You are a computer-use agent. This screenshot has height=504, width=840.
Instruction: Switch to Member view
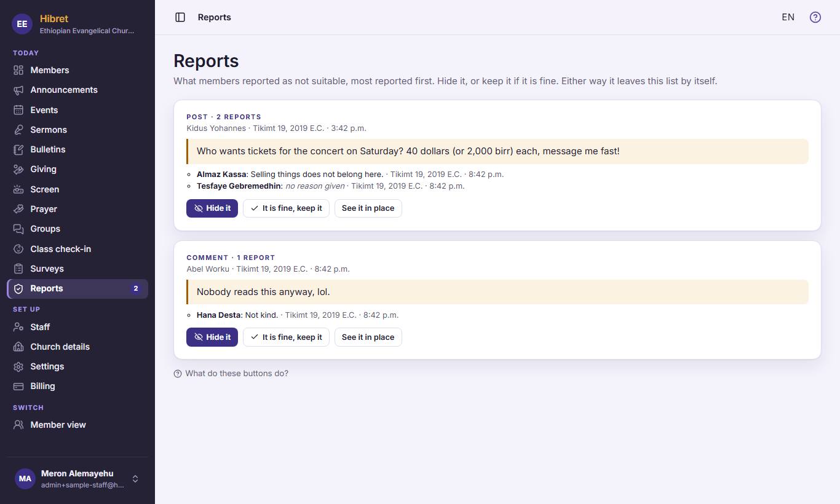click(77, 425)
